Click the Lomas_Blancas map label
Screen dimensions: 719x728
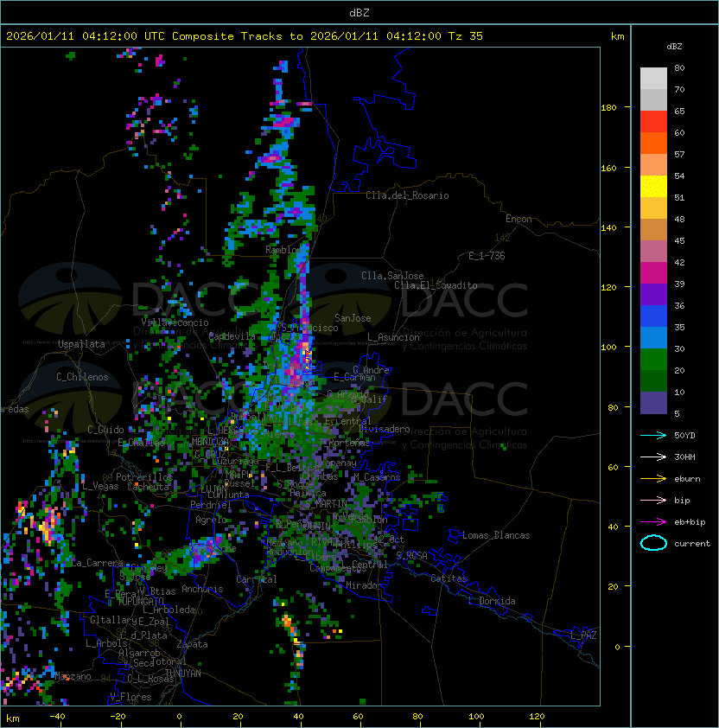[496, 536]
